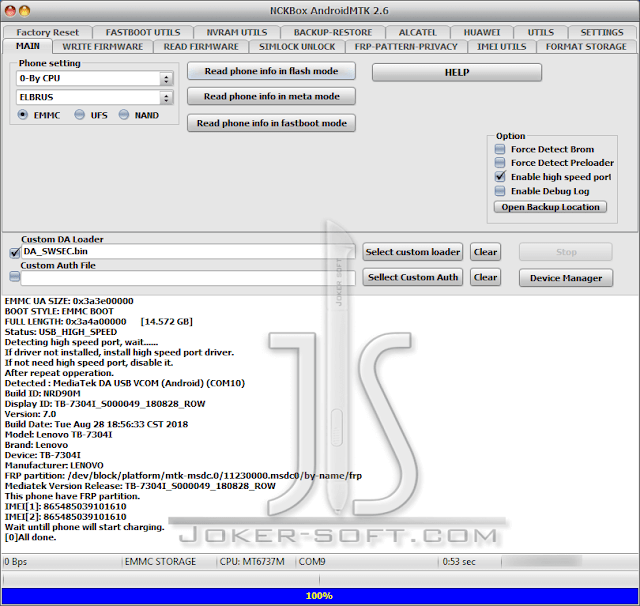Screen dimensions: 640x606
Task: Switch to SIMLOCK UNLOCK tab
Action: (297, 47)
